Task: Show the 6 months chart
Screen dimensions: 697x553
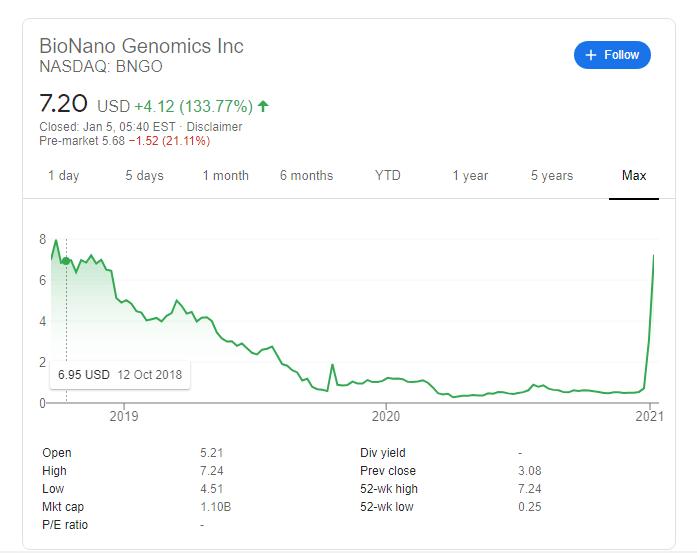Action: pyautogui.click(x=306, y=175)
